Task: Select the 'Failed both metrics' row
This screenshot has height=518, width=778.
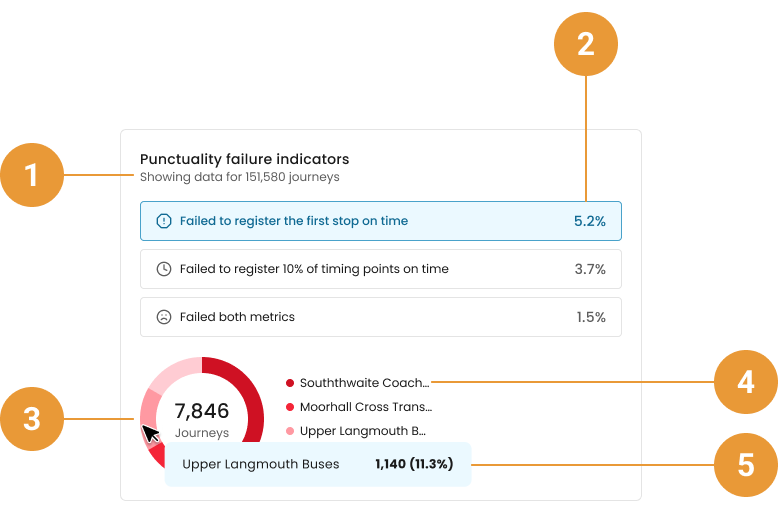Action: click(x=381, y=317)
